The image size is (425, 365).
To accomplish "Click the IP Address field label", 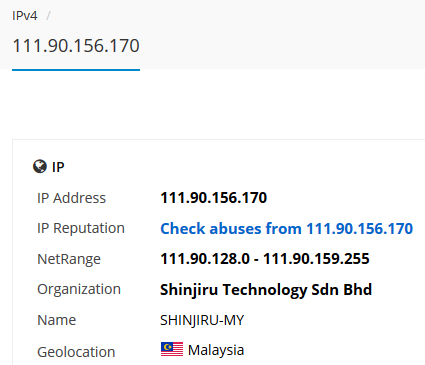I will coord(71,198).
